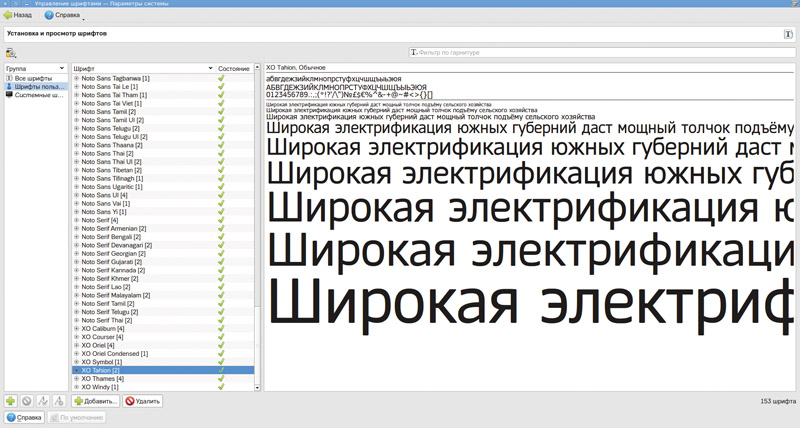
Task: Toggle state checkmark for Noto Serif Armenian
Action: [221, 229]
